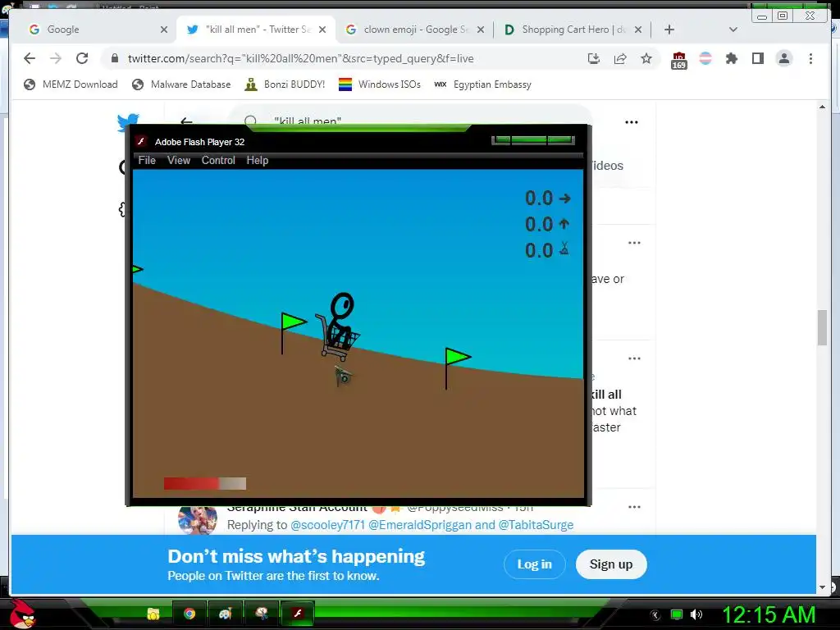Close the Google tab

tap(164, 30)
